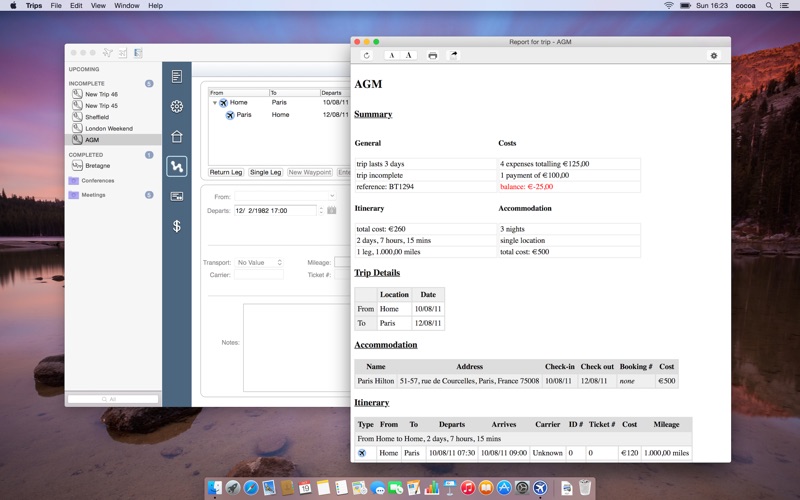The height and width of the screenshot is (500, 800).
Task: Select the dollar expenses icon
Action: point(177,226)
